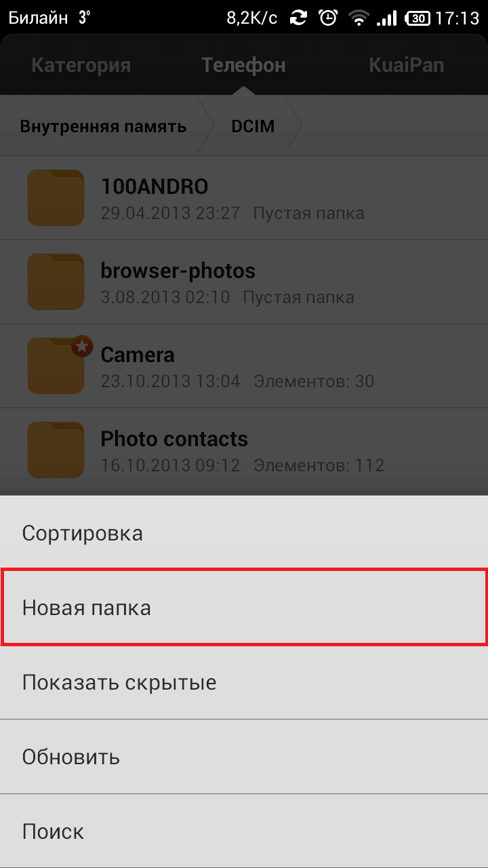Select Обновить to refresh the list
This screenshot has width=488, height=868.
(x=244, y=757)
